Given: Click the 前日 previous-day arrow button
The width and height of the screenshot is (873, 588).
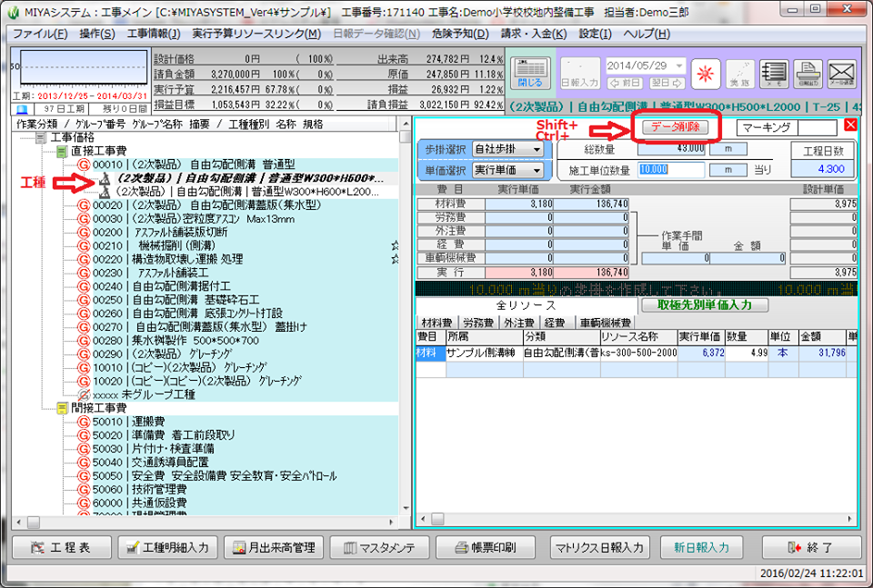Looking at the screenshot, I should pyautogui.click(x=625, y=83).
